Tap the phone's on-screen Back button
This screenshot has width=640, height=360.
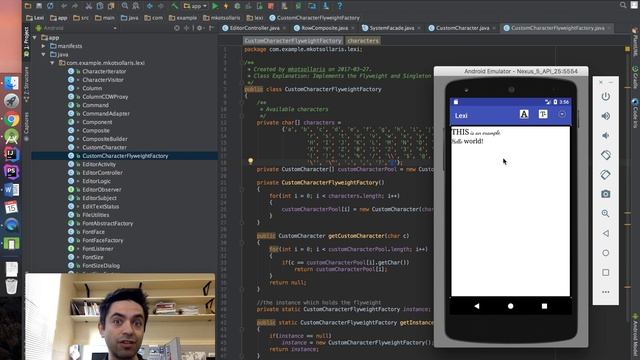[477, 306]
